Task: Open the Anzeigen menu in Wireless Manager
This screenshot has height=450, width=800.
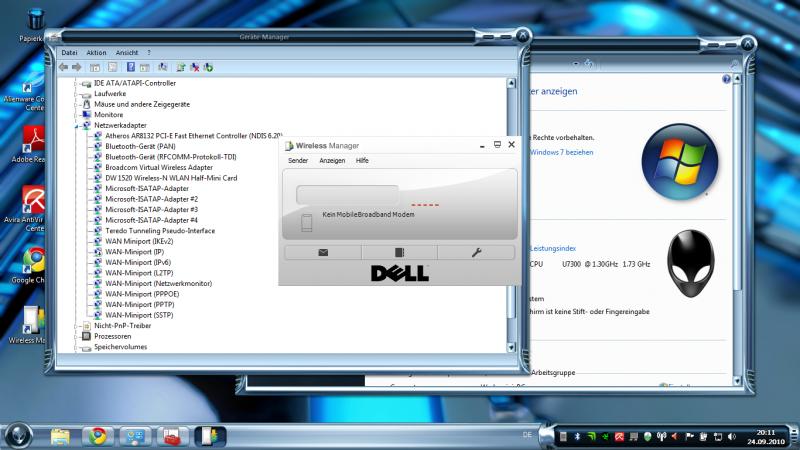Action: pyautogui.click(x=332, y=160)
